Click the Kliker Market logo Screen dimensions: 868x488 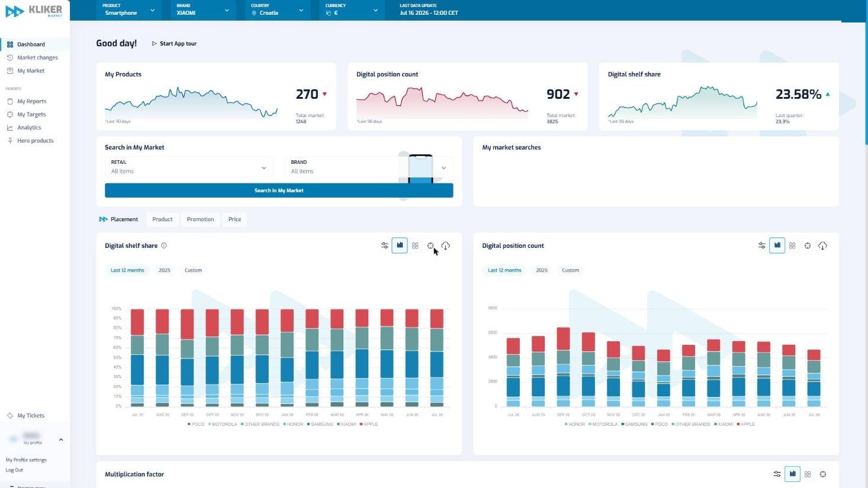(34, 11)
